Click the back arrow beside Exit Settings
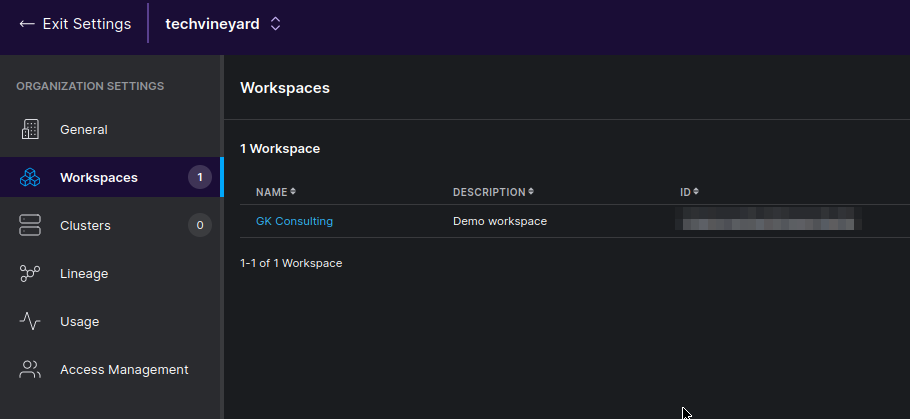This screenshot has height=419, width=910. point(27,23)
